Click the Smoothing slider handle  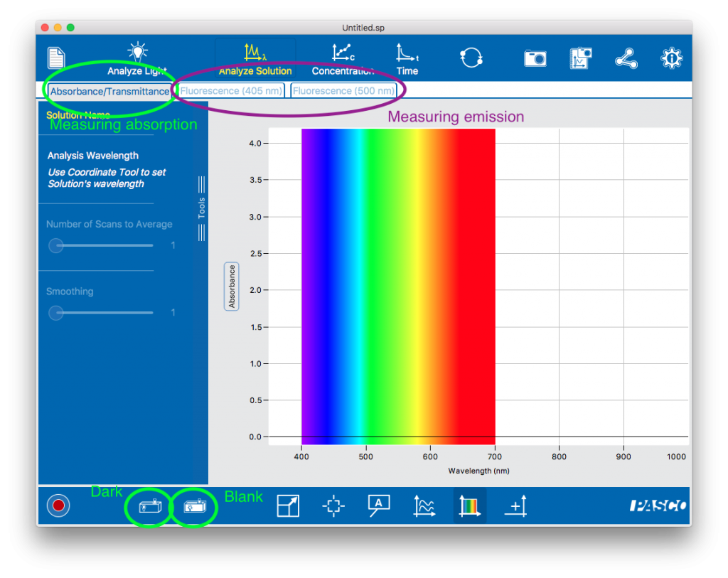pos(55,313)
